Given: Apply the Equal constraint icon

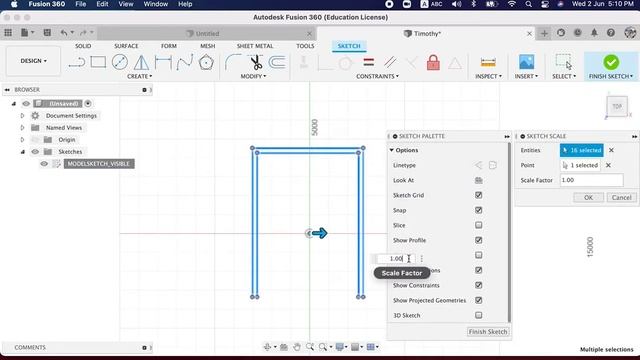Looking at the screenshot, I should click(x=369, y=62).
